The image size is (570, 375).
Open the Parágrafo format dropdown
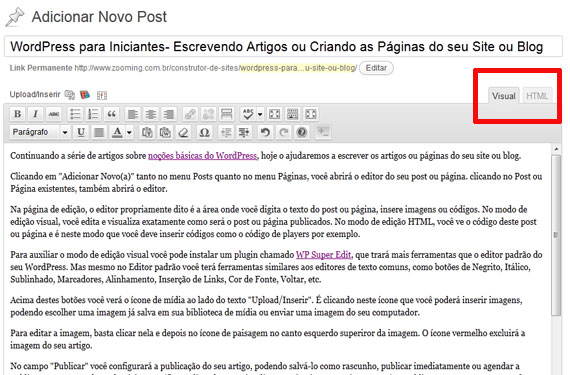(40, 132)
